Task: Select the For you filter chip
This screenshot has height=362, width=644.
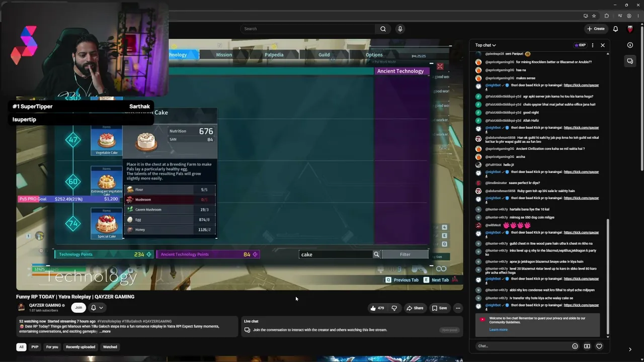Action: 52,347
